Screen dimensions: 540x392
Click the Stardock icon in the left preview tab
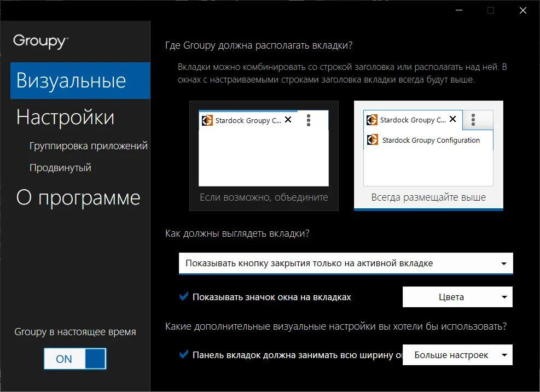tap(207, 120)
